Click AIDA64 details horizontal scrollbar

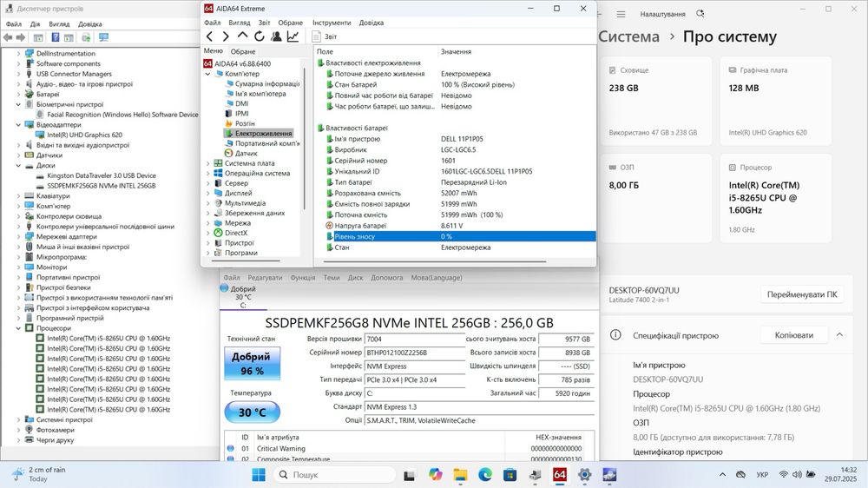point(435,261)
